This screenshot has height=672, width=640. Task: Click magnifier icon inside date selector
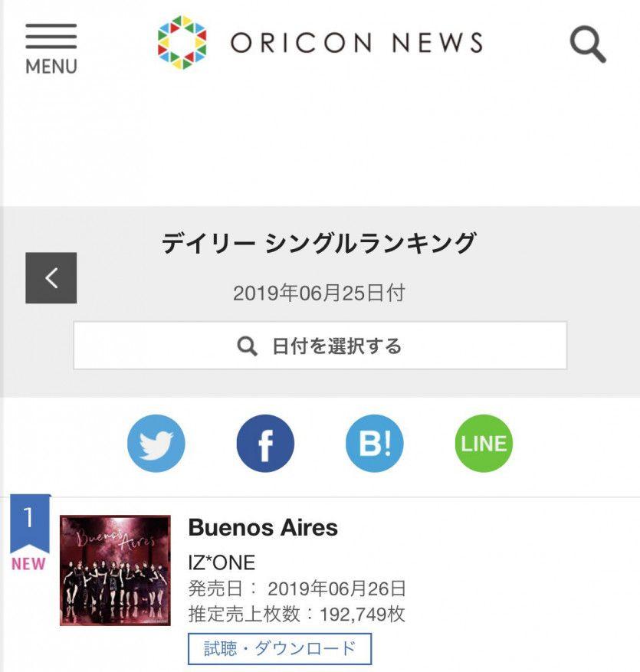(x=248, y=346)
